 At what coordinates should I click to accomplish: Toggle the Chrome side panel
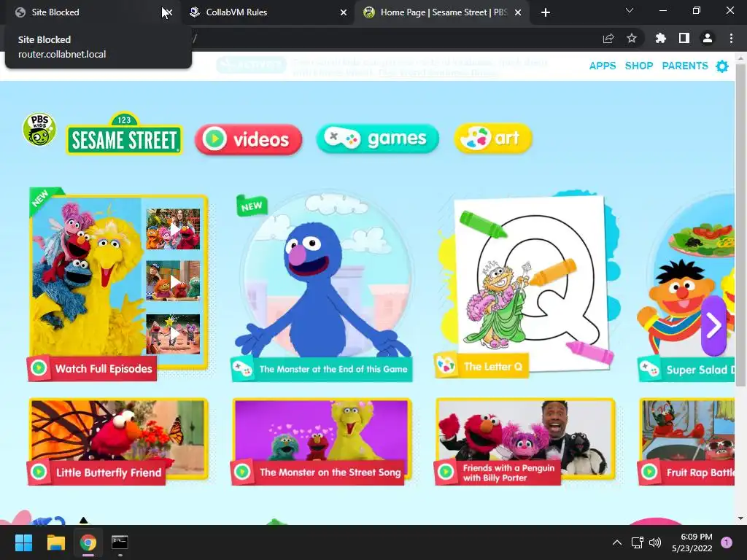[684, 39]
